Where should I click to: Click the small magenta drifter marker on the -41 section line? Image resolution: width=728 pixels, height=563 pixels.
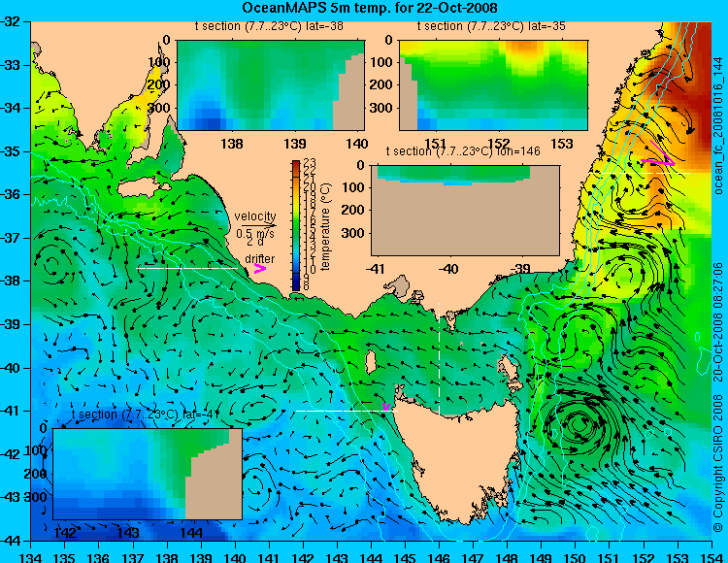pyautogui.click(x=385, y=407)
